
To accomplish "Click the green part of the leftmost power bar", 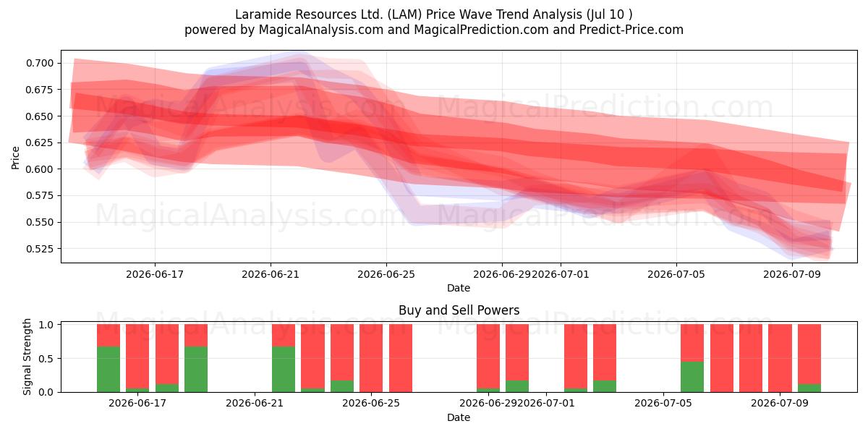I will 109,369.
